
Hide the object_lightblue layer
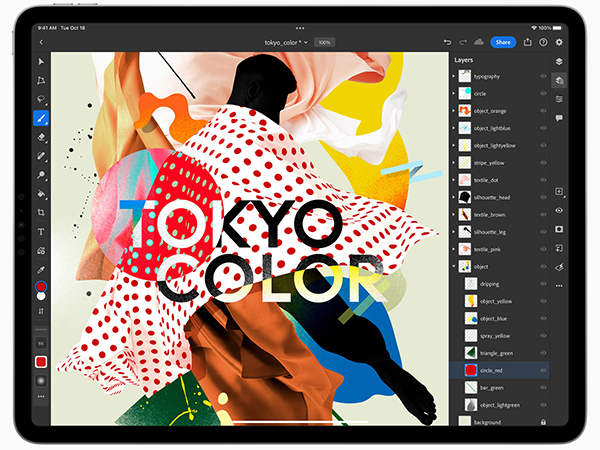(543, 128)
